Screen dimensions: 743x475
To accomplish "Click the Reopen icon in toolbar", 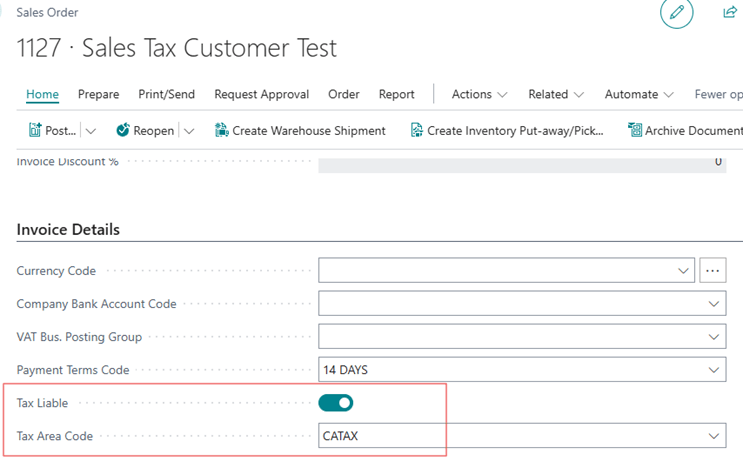I will tap(123, 130).
